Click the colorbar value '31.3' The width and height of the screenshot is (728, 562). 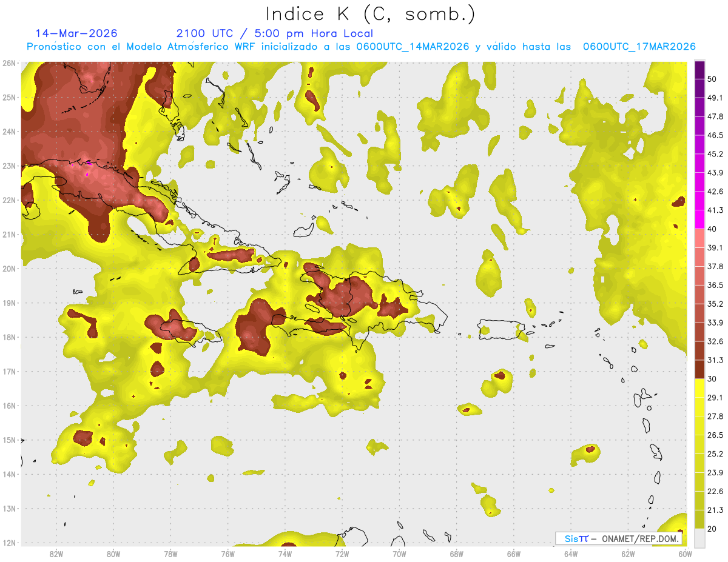pos(715,360)
